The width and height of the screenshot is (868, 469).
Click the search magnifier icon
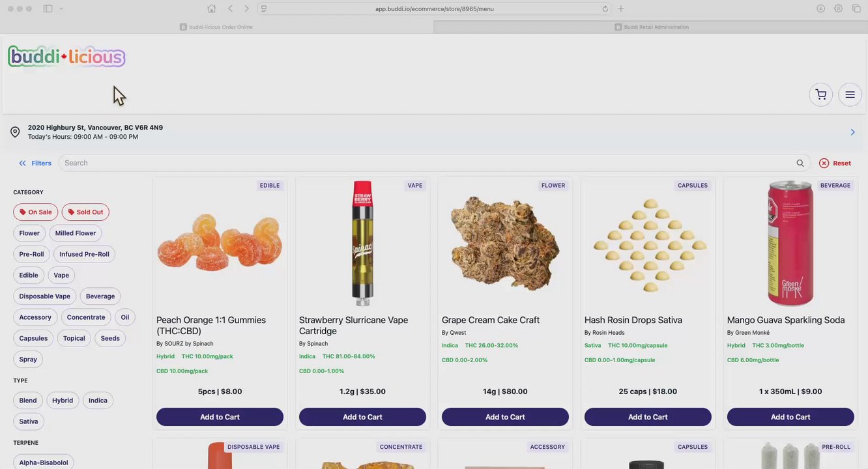[x=800, y=163]
